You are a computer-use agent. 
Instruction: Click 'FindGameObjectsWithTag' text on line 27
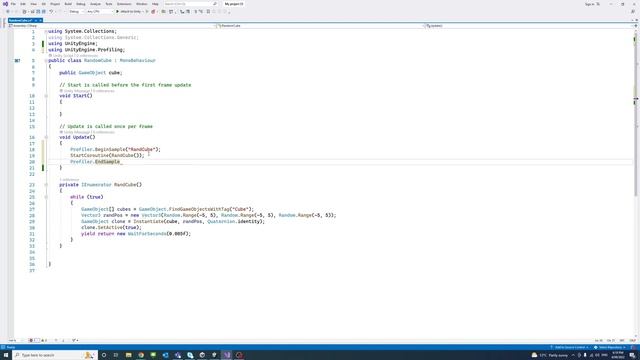(199, 209)
